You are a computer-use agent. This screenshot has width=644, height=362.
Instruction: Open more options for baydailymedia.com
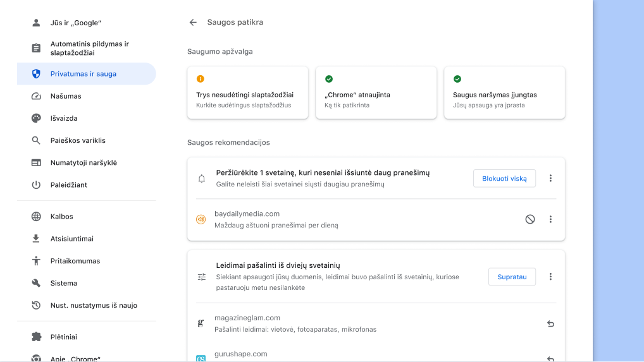tap(550, 219)
